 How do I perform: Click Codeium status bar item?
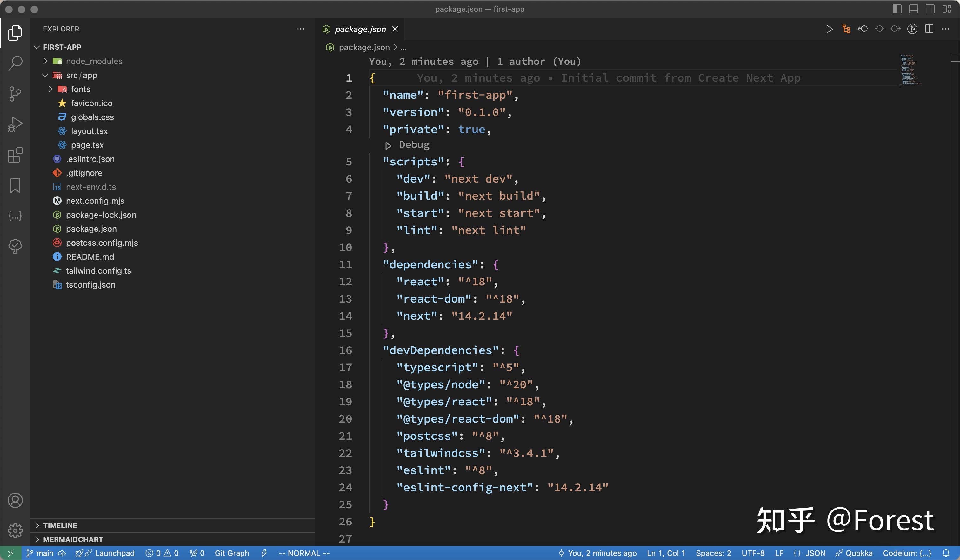[x=907, y=553]
